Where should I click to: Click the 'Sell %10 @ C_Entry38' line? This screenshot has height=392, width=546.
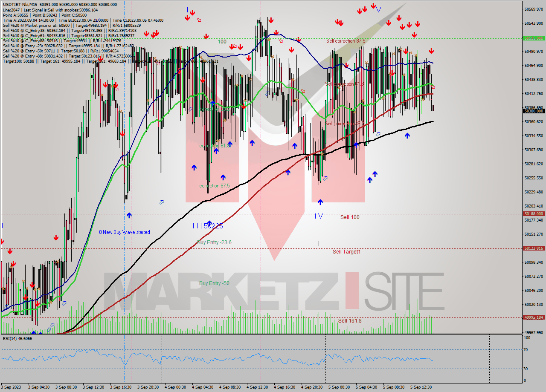click(x=70, y=30)
